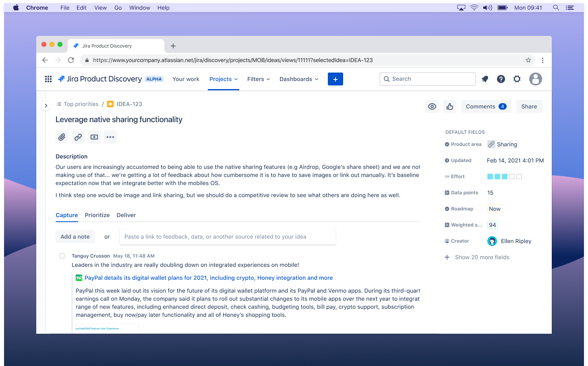
Task: Click the blue create plus button
Action: pyautogui.click(x=335, y=79)
